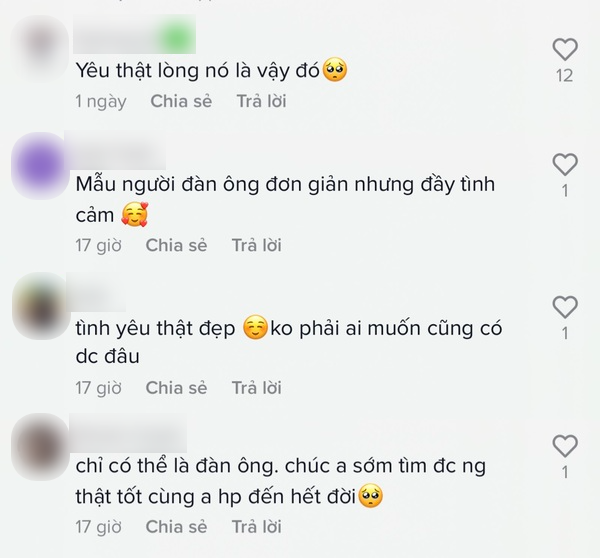Reply to the 'chỉ có thể là đàn ông' comment

[x=257, y=527]
